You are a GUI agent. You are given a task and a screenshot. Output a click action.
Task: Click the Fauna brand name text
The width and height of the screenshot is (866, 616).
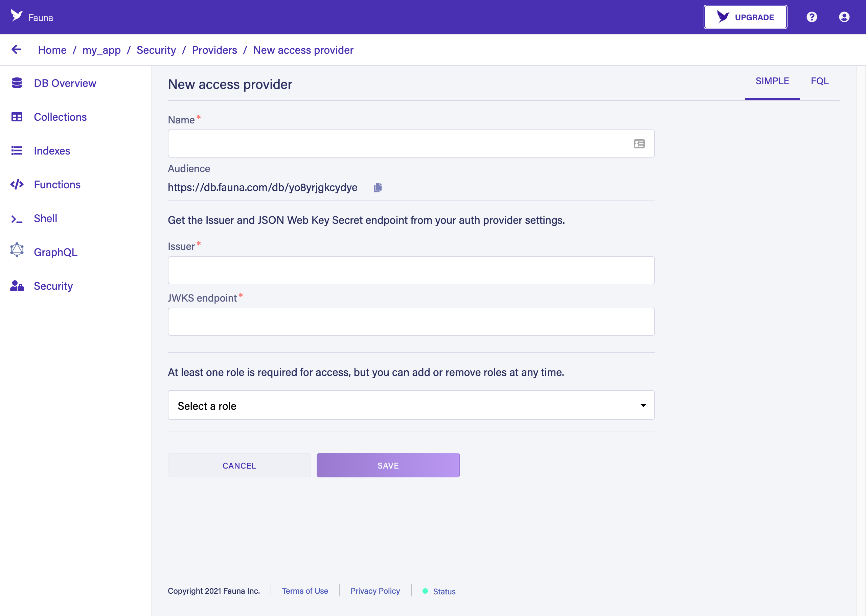pyautogui.click(x=41, y=18)
